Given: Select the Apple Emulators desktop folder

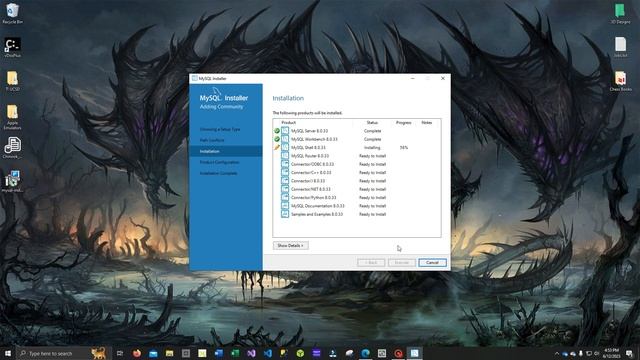Looking at the screenshot, I should pos(12,117).
